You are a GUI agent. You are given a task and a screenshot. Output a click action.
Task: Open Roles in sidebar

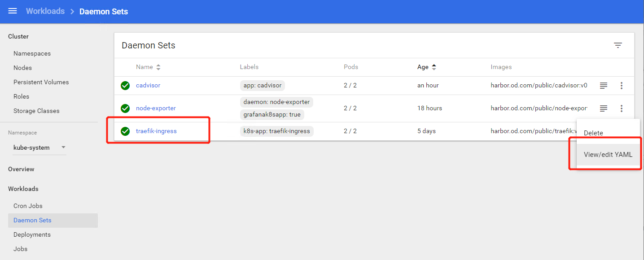(21, 96)
